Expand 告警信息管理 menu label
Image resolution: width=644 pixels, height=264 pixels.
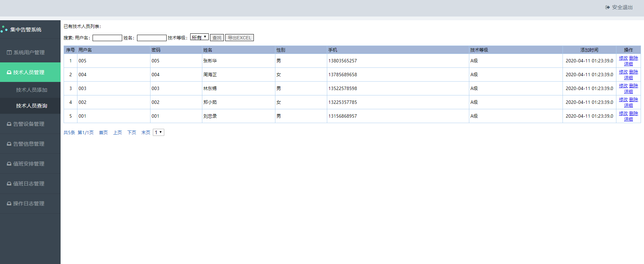29,144
